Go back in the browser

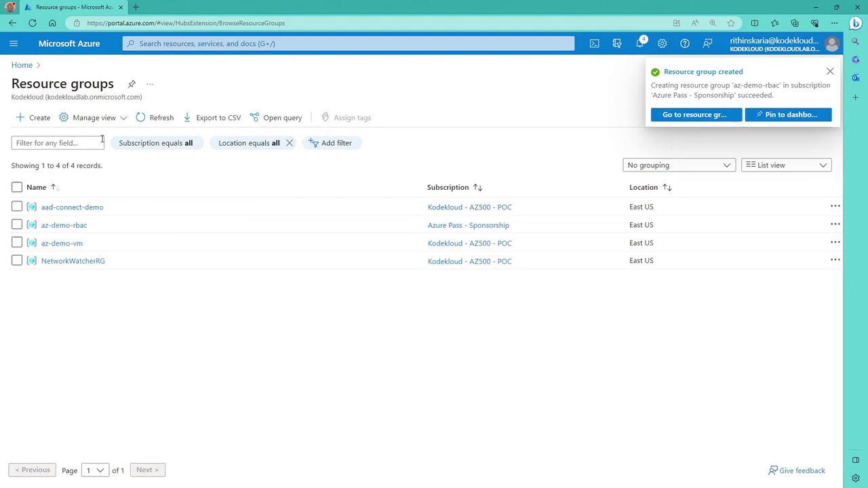(12, 23)
